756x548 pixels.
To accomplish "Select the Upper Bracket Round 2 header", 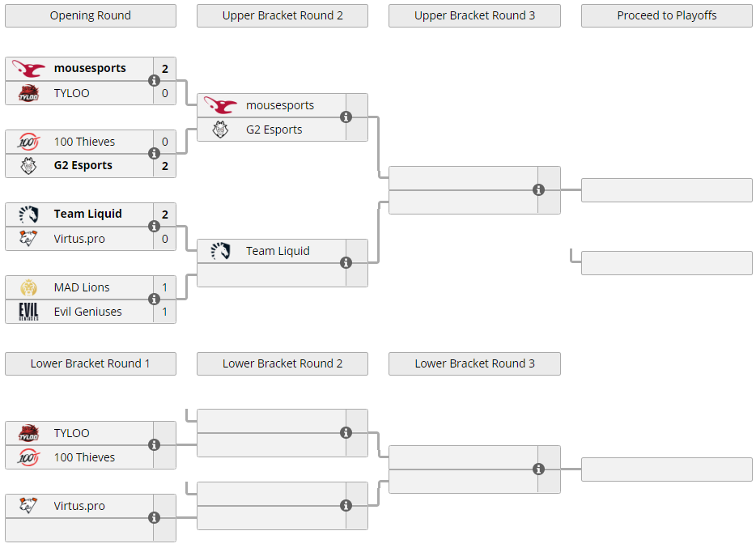I will point(282,16).
